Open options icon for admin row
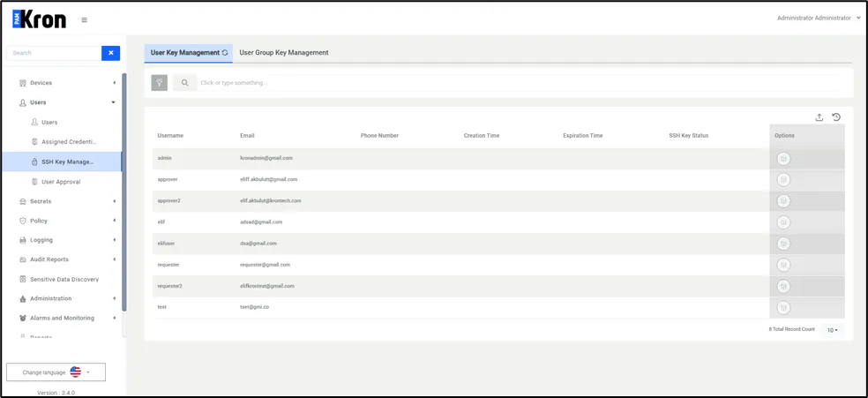 coord(783,159)
